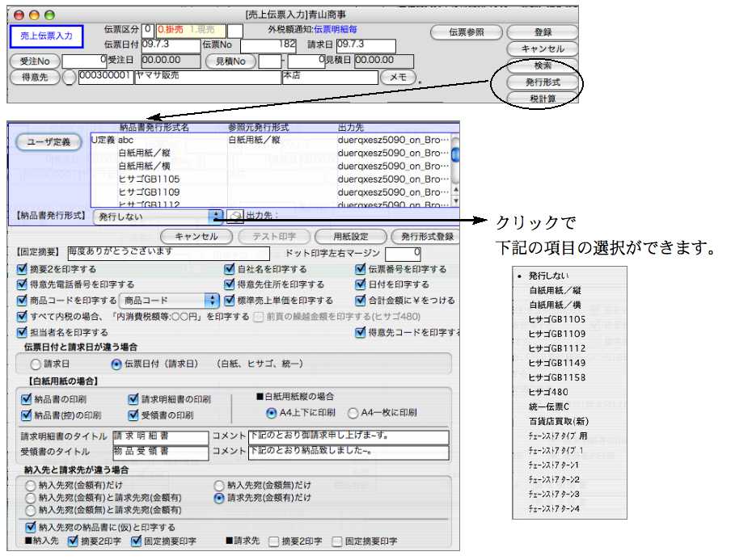Open the 発行形式 settings button

pyautogui.click(x=543, y=82)
